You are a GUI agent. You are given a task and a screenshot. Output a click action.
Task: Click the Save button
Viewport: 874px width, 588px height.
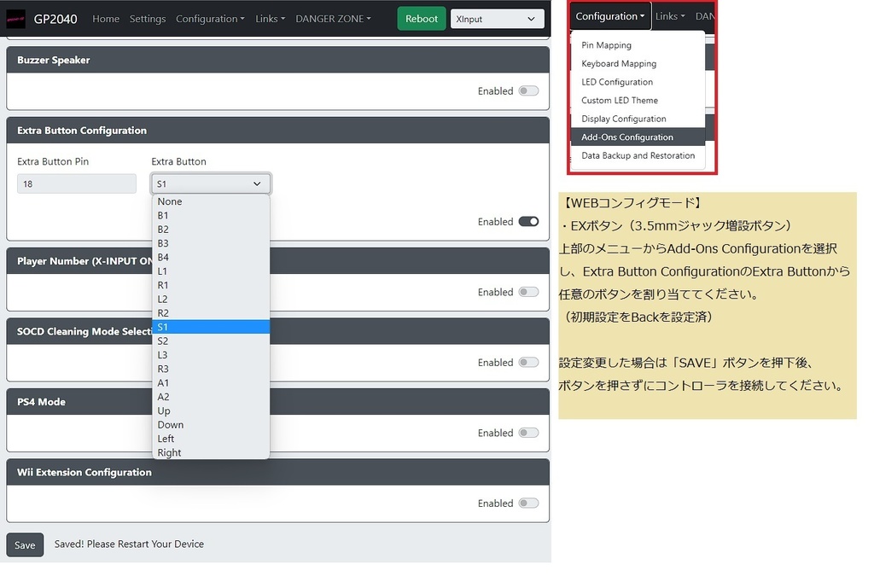point(25,545)
